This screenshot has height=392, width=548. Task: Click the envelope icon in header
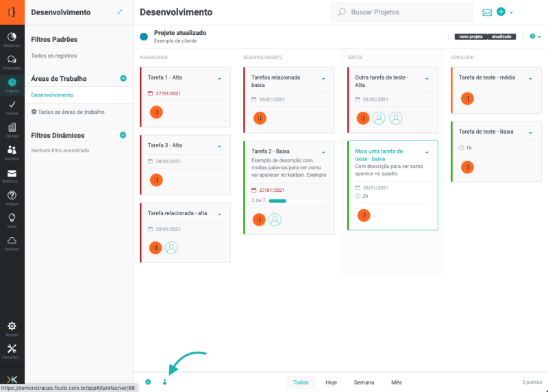[x=487, y=12]
